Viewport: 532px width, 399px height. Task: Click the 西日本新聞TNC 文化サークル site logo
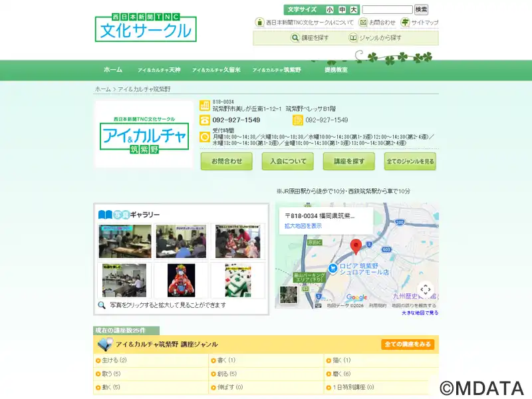146,29
